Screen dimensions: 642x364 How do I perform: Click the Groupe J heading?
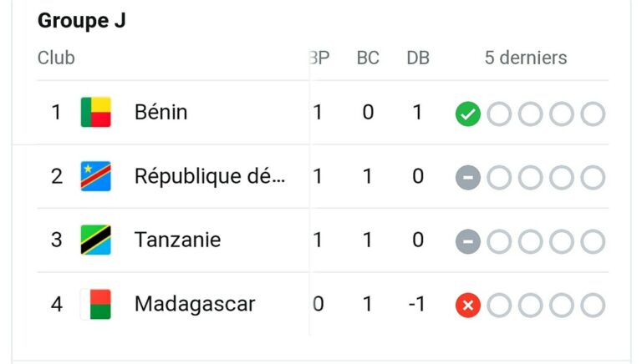point(81,22)
